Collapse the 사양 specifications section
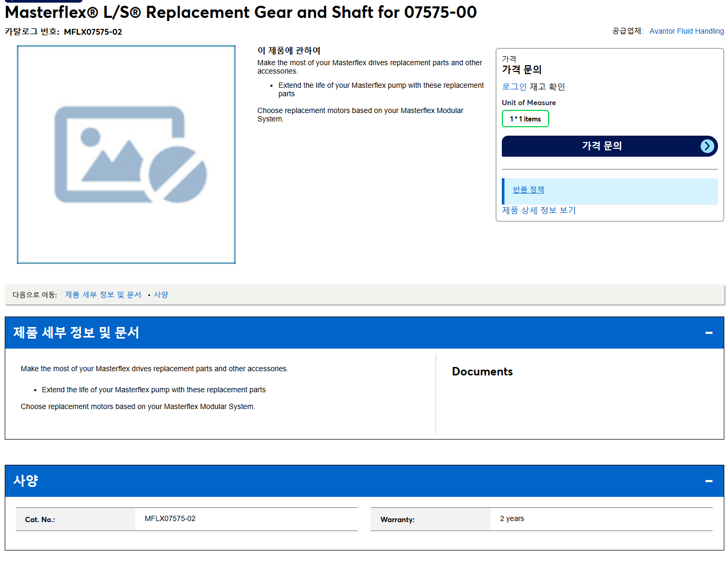728x561 pixels. click(709, 481)
